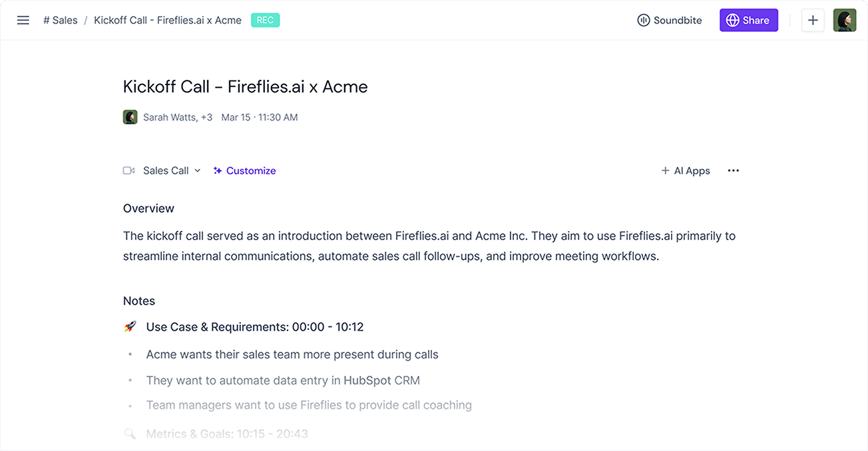The width and height of the screenshot is (868, 451).
Task: Click the three-dots more options icon
Action: 734,171
